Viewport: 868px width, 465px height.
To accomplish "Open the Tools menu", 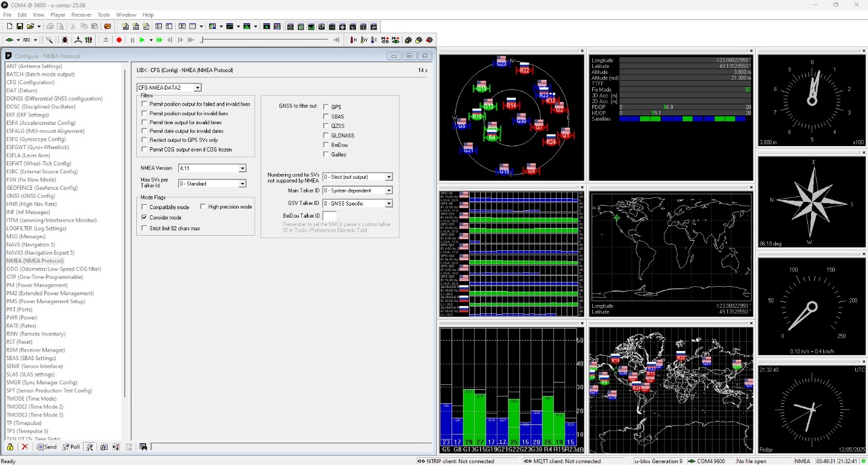I will point(104,15).
